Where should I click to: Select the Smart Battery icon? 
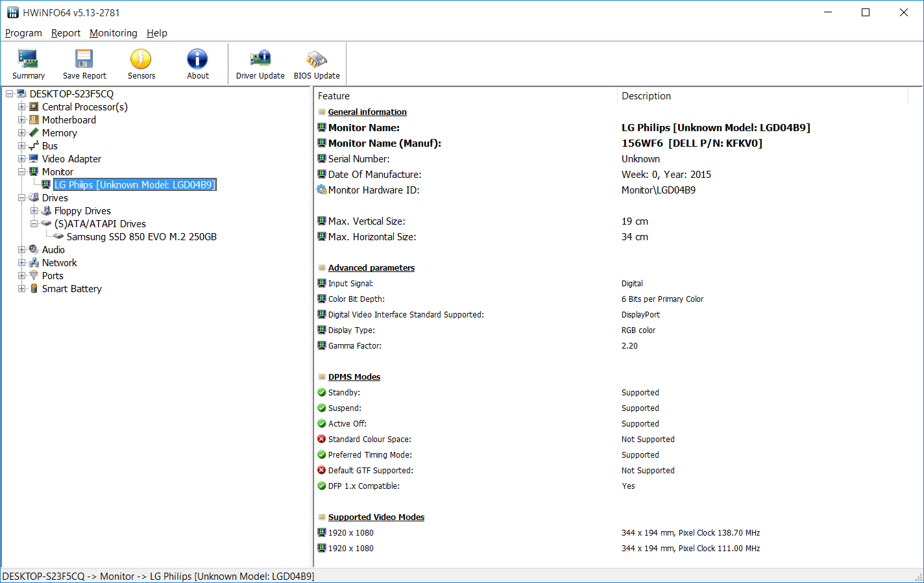(34, 288)
